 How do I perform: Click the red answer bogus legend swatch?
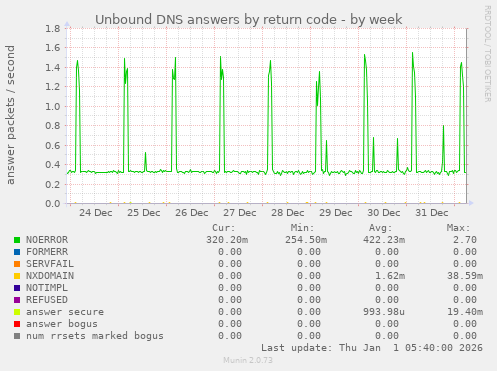[x=17, y=324]
